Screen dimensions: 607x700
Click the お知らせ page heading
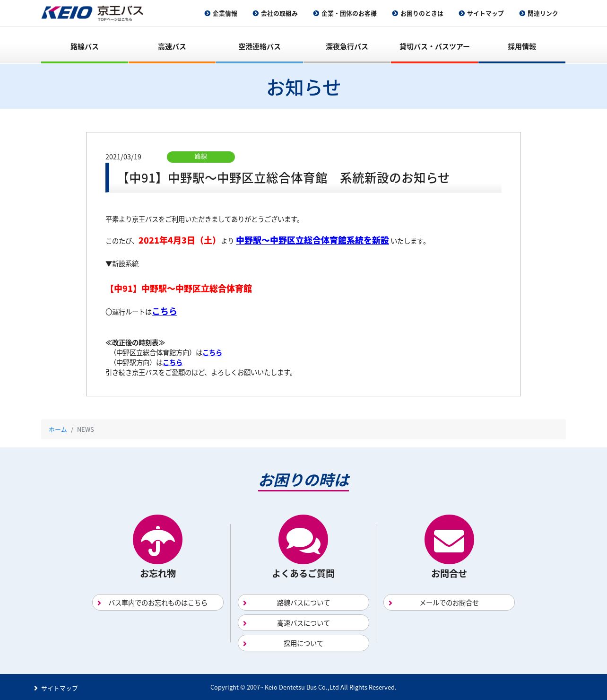point(303,87)
